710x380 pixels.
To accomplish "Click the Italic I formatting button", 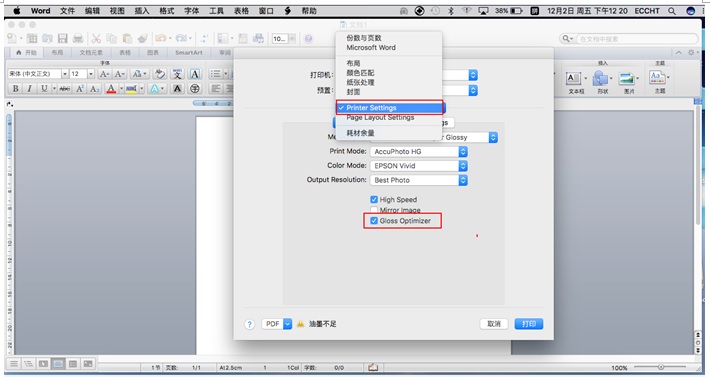I will [x=29, y=88].
